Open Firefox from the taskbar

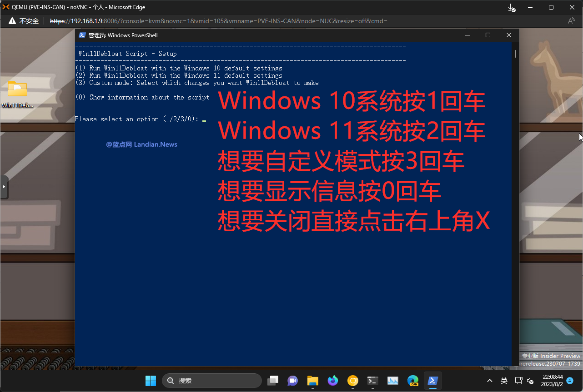point(333,381)
